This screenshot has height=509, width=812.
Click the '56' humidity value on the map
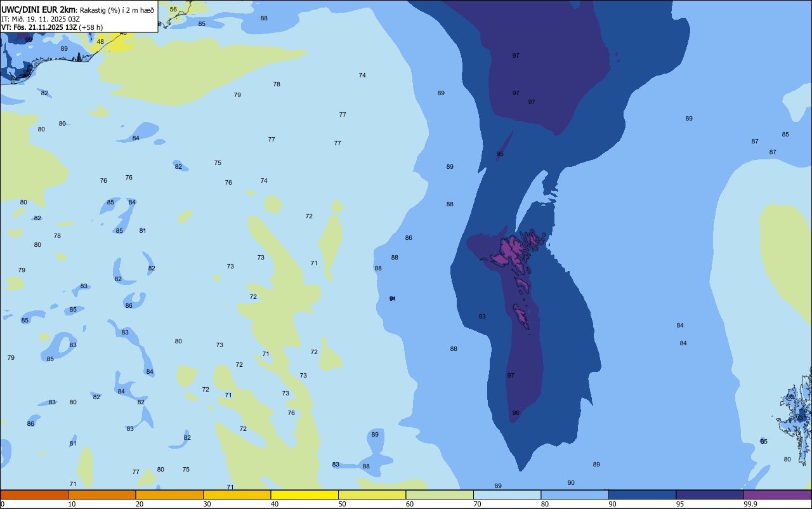(x=173, y=9)
